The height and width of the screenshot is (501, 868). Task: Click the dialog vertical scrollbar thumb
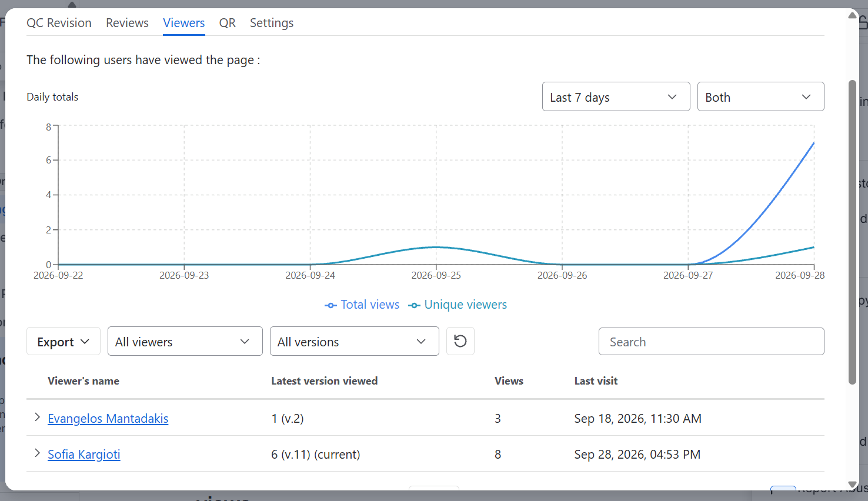point(853,232)
